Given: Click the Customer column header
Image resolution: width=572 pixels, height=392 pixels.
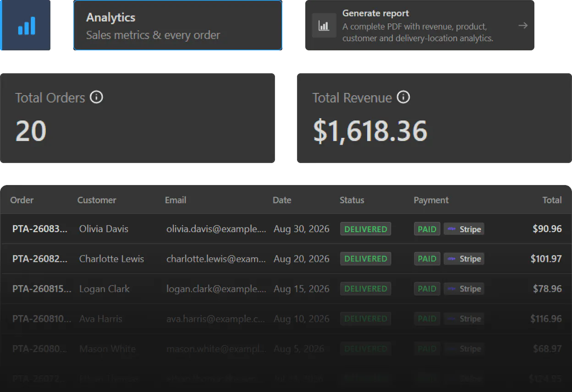Looking at the screenshot, I should tap(97, 200).
